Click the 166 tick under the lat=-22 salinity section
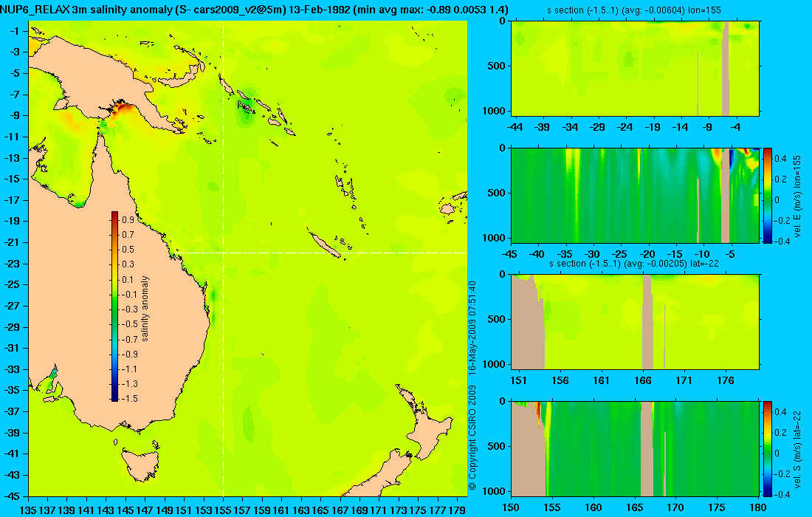This screenshot has height=517, width=812. click(x=643, y=381)
